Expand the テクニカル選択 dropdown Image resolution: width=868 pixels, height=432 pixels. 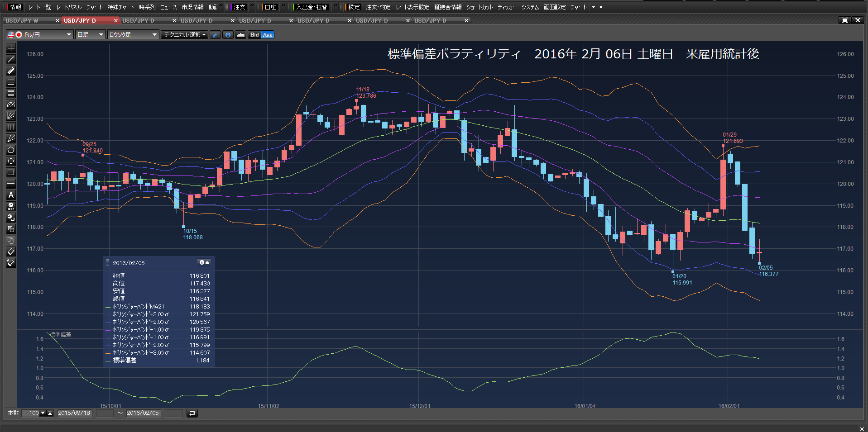click(185, 35)
